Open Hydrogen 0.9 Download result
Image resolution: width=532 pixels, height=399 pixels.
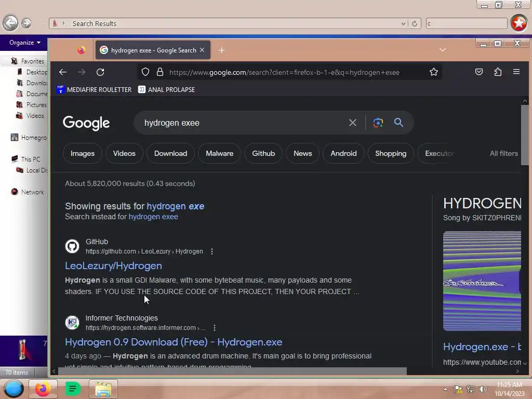tap(174, 342)
